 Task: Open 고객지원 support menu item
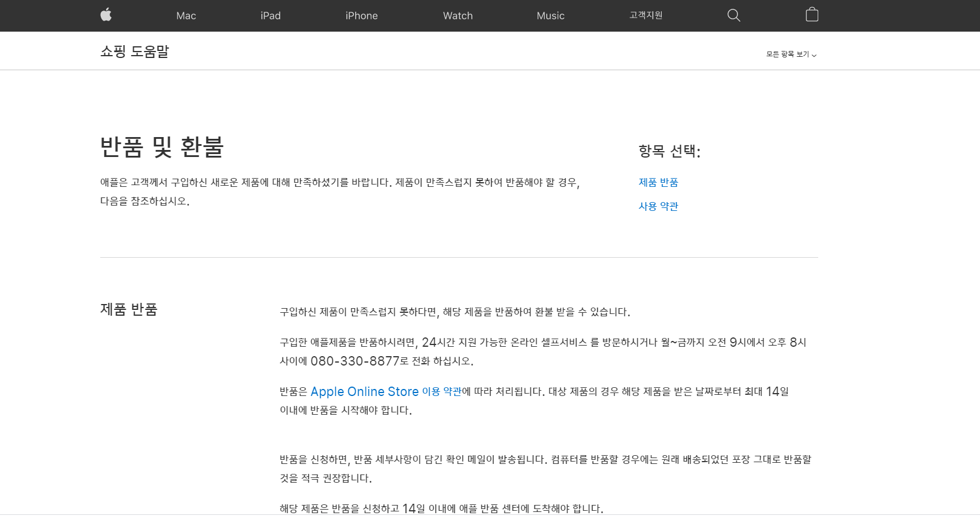646,15
